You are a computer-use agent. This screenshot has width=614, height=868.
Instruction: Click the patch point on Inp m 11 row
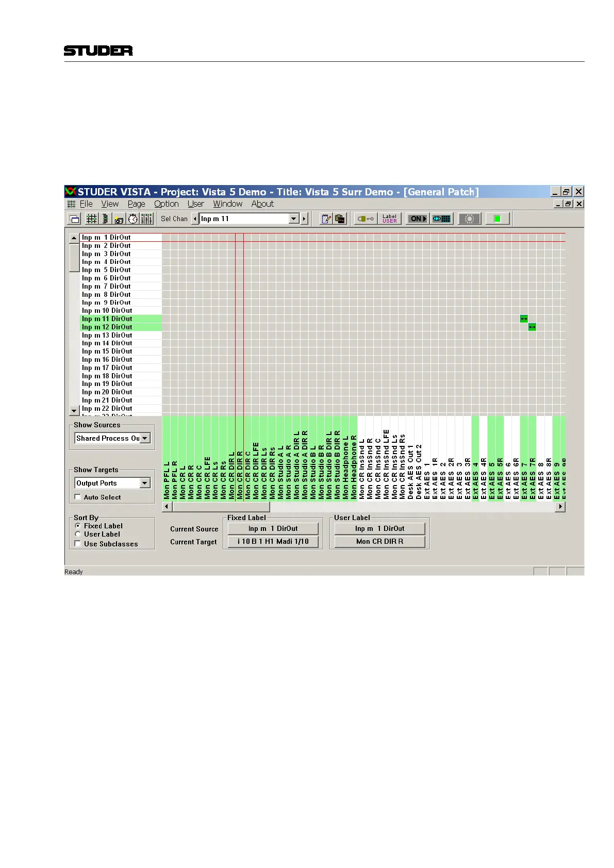(524, 319)
